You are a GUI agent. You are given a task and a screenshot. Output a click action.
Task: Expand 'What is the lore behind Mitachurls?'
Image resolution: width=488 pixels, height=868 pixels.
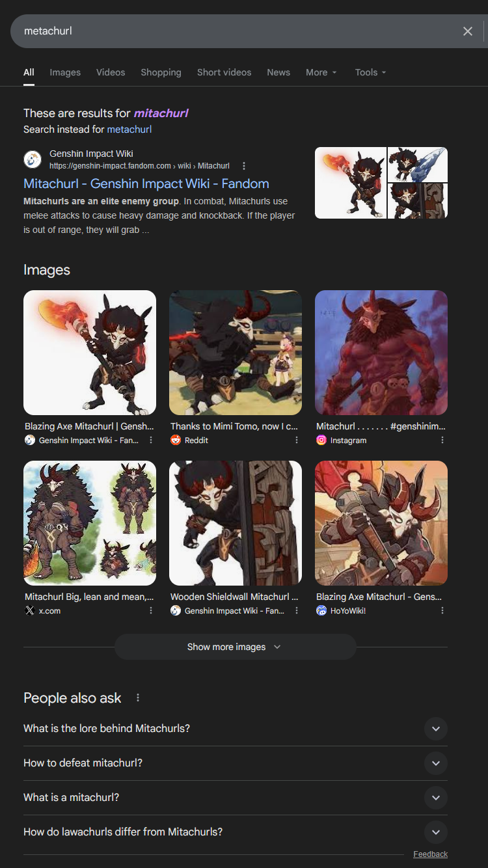point(236,729)
